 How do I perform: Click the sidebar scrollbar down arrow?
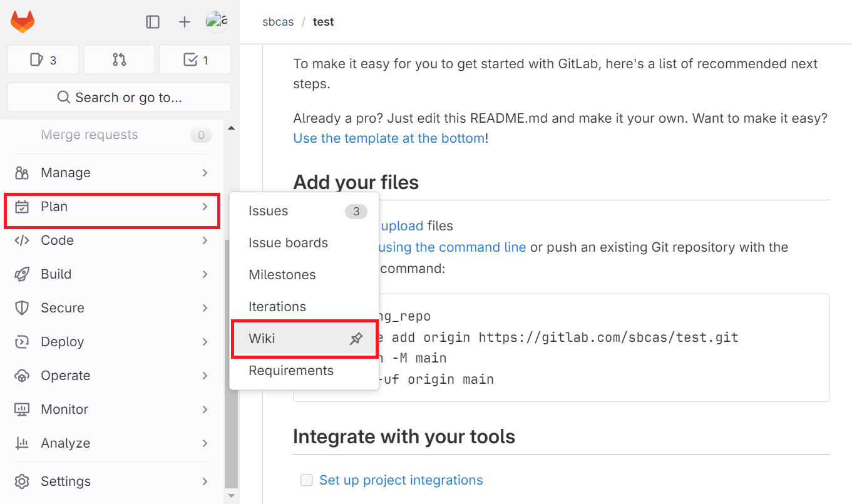tap(231, 496)
